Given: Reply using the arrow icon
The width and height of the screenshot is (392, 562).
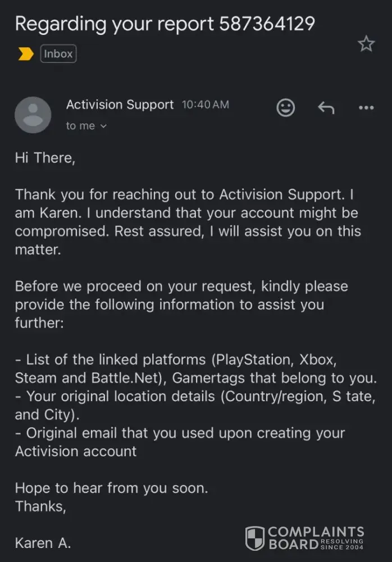Looking at the screenshot, I should pyautogui.click(x=326, y=107).
